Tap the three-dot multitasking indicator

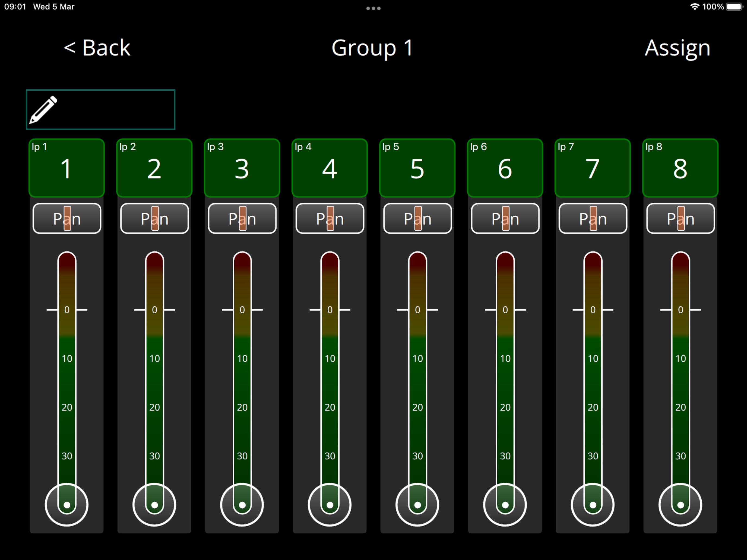[x=373, y=8]
